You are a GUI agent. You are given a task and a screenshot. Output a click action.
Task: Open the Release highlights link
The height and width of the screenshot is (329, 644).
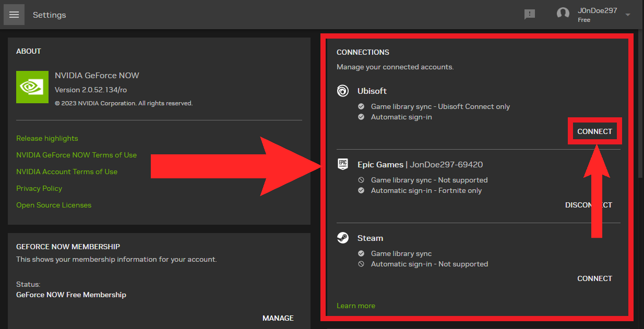click(47, 139)
